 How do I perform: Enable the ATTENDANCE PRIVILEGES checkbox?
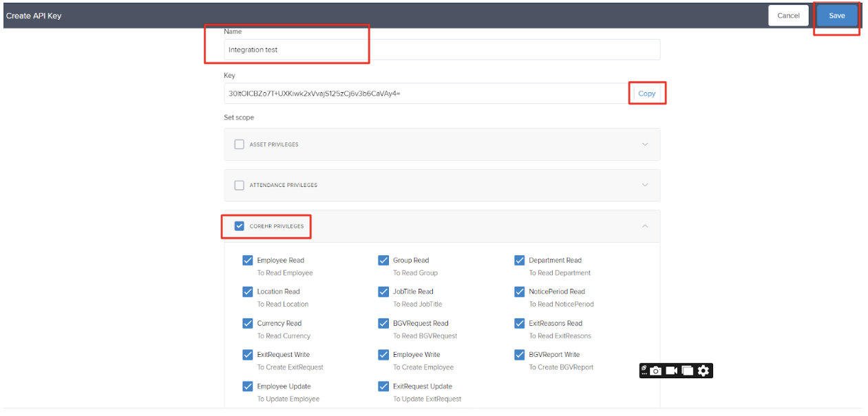pos(240,185)
